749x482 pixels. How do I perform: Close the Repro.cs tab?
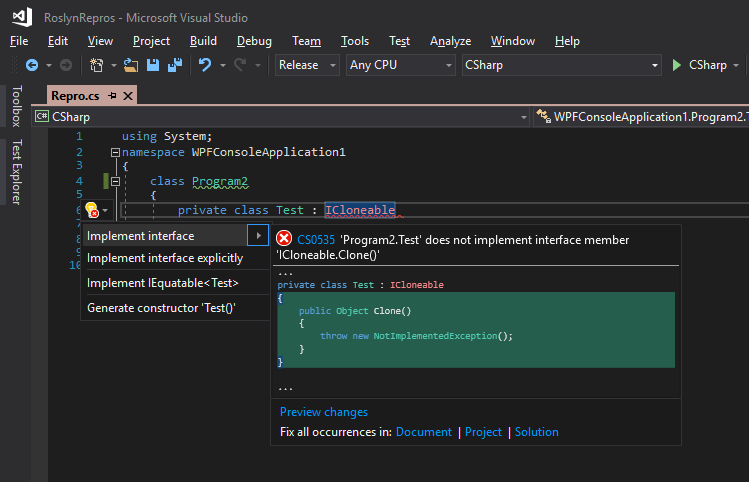128,96
